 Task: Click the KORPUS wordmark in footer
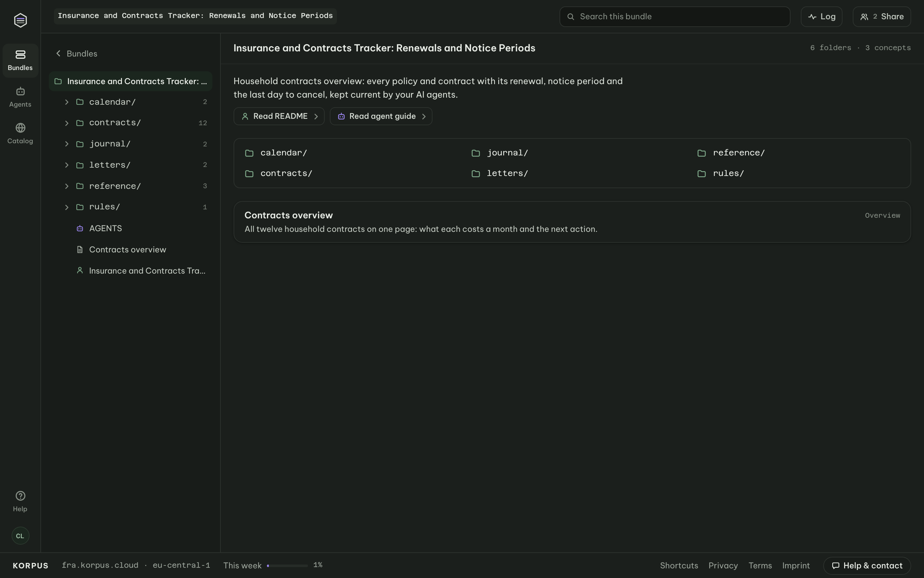(30, 565)
